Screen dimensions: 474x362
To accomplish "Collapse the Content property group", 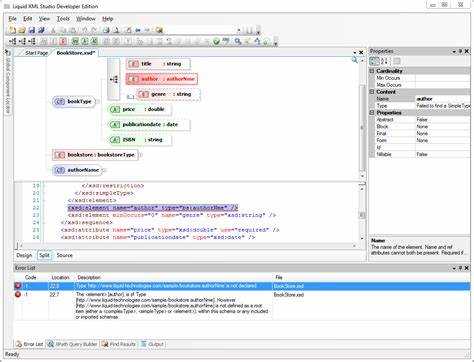I will (x=372, y=92).
